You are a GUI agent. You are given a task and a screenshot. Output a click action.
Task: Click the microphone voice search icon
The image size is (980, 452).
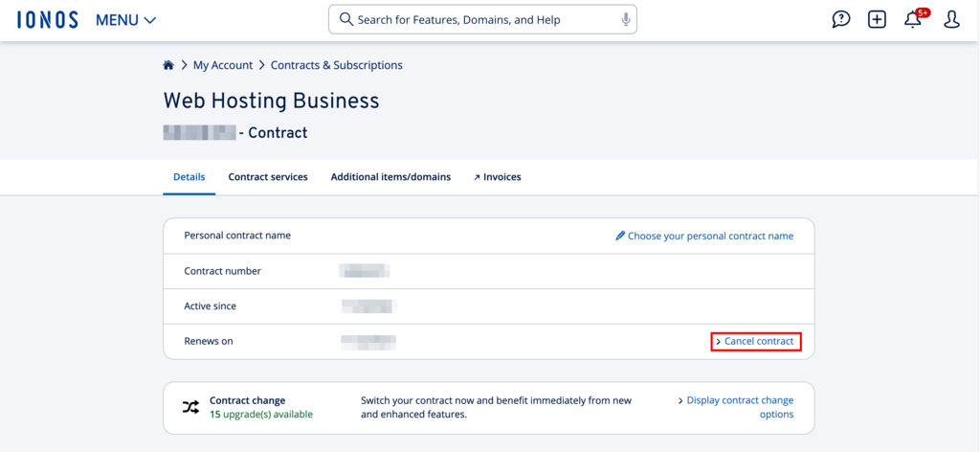click(626, 19)
